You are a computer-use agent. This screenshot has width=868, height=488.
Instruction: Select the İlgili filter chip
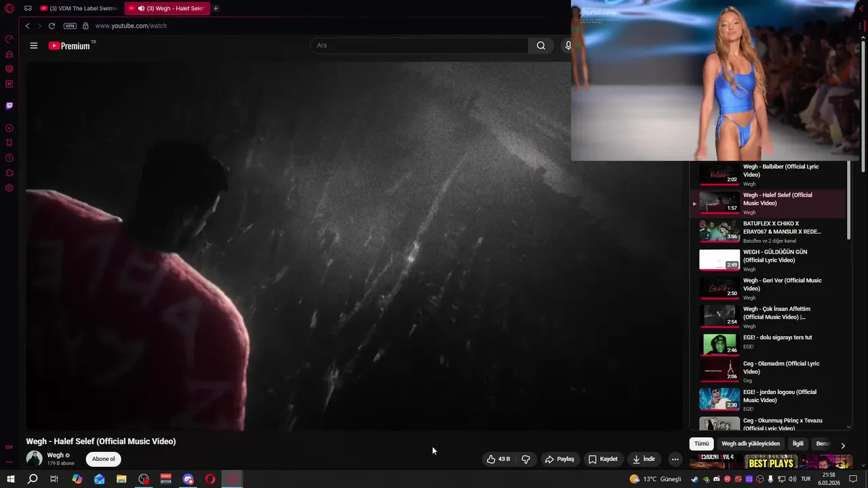798,443
